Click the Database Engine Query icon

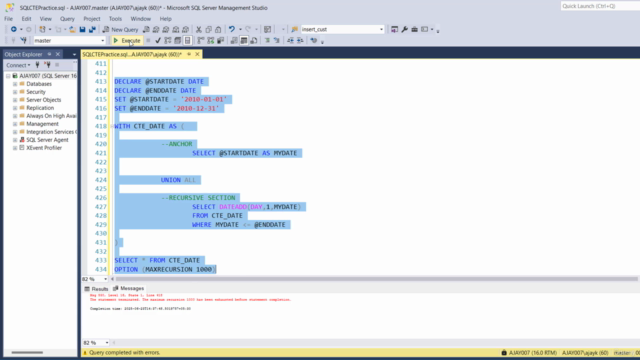click(146, 29)
